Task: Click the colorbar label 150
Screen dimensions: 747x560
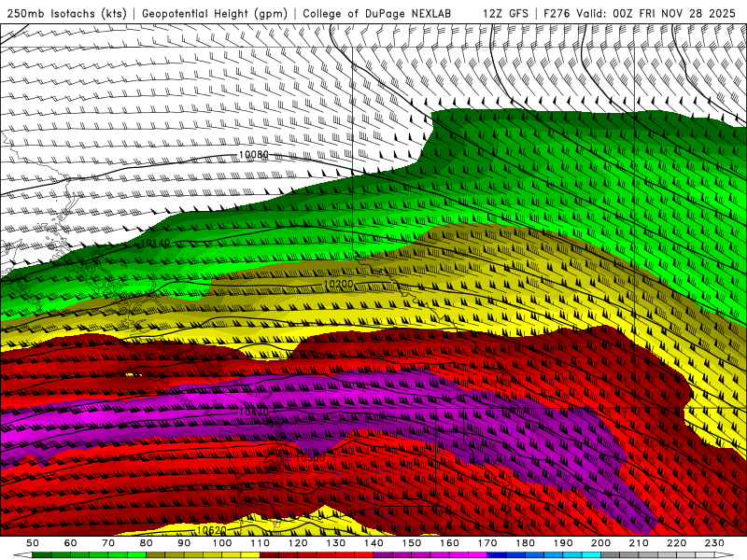Action: coord(412,543)
